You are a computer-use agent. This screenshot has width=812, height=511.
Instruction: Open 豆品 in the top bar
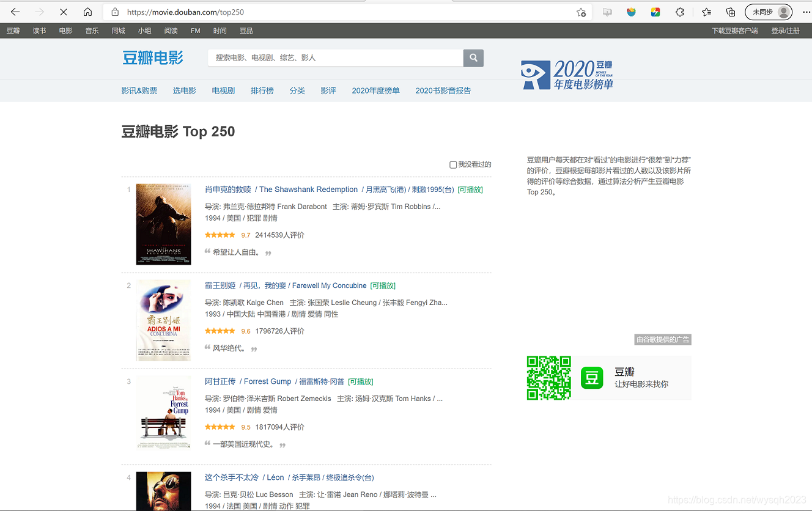(x=246, y=31)
